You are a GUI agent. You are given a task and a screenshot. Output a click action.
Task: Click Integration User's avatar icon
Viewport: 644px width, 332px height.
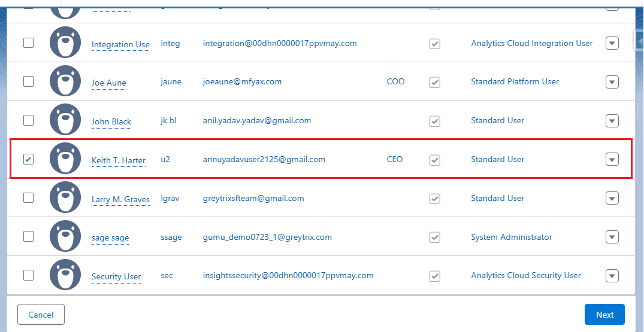(x=65, y=42)
